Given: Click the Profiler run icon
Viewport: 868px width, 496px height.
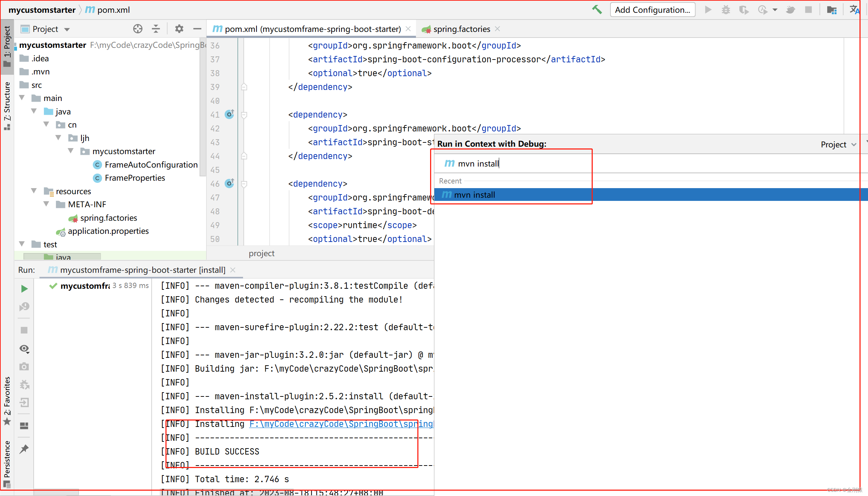Looking at the screenshot, I should click(762, 10).
